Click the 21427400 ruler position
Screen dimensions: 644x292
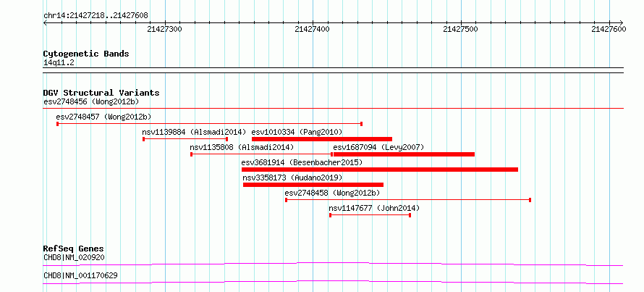click(312, 29)
